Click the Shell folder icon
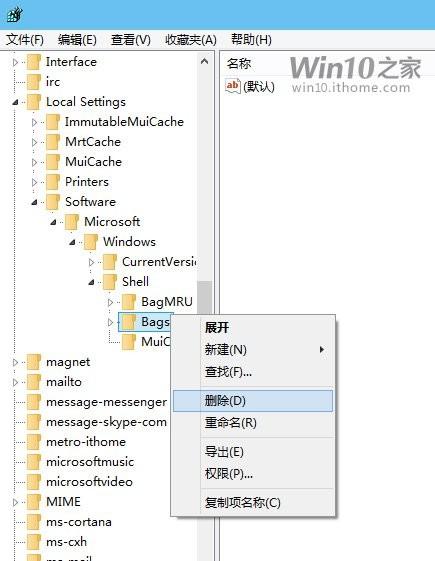 click(110, 282)
